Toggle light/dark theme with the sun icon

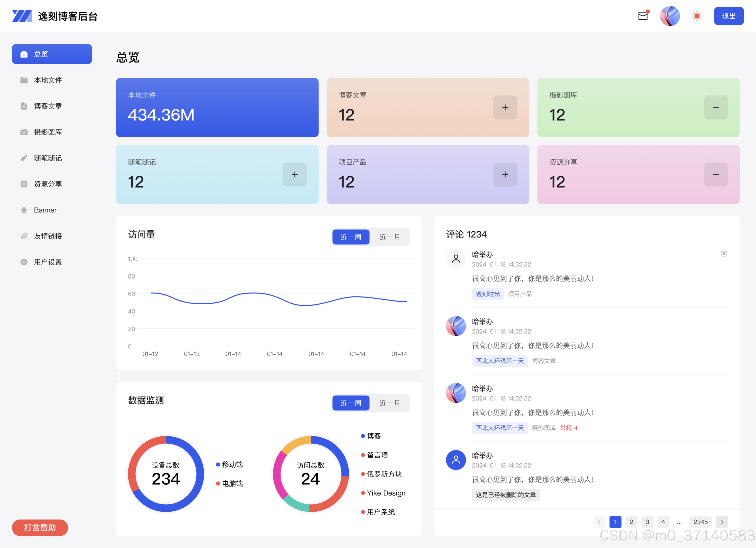click(697, 16)
